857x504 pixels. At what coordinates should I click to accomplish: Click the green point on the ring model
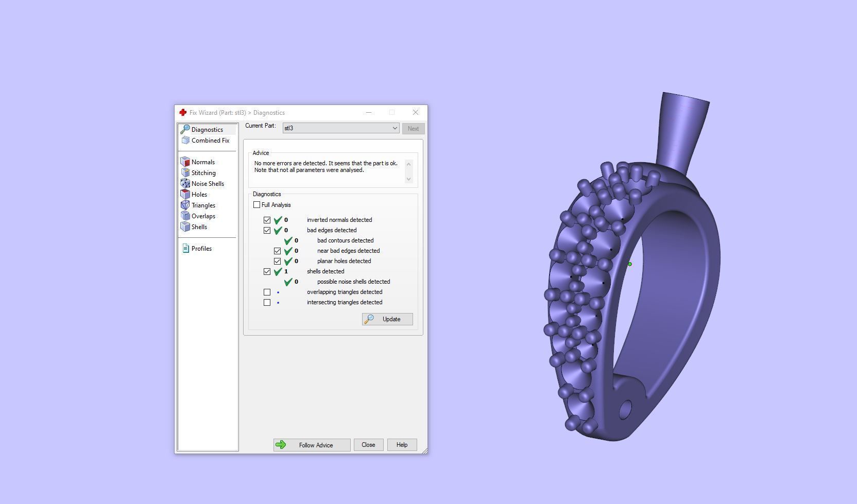coord(630,264)
